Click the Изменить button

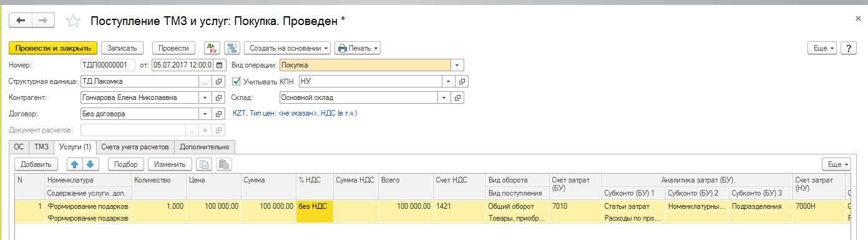tap(170, 164)
